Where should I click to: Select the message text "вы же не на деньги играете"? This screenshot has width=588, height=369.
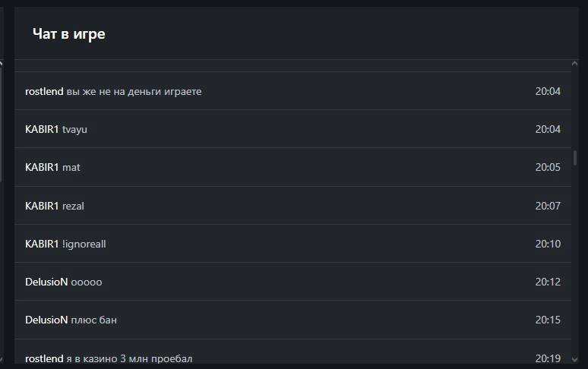[134, 91]
